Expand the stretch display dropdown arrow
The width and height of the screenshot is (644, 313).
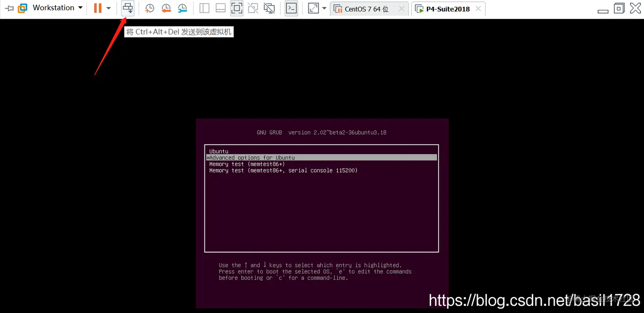[325, 8]
